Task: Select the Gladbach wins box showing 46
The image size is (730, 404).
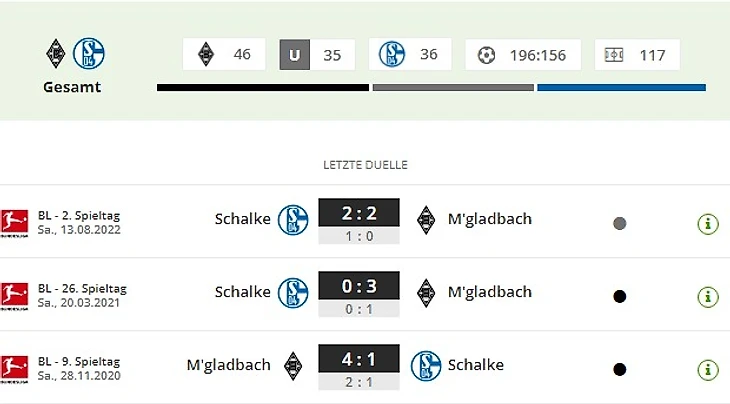Action: pyautogui.click(x=224, y=55)
